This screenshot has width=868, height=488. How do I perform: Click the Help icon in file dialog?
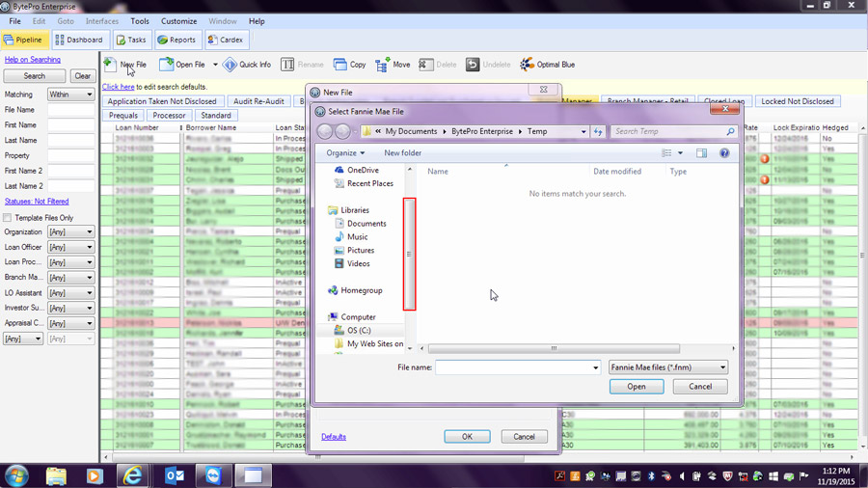point(724,152)
